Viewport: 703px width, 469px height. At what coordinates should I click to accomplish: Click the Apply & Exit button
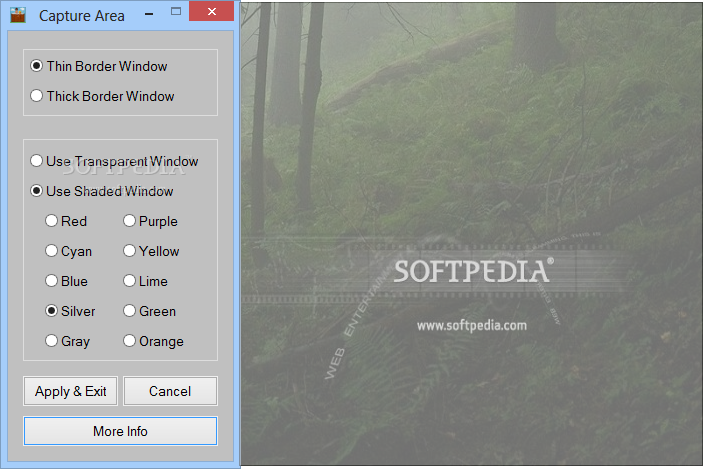click(x=70, y=391)
